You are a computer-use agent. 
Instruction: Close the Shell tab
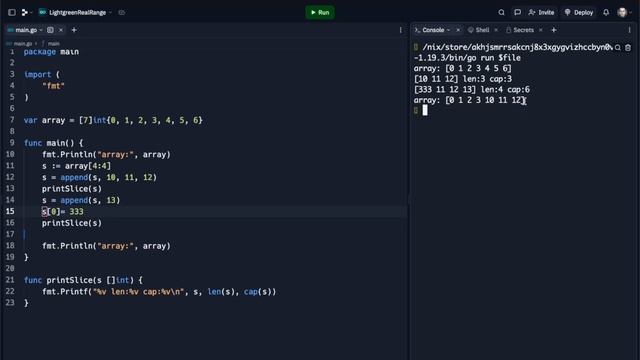click(x=496, y=30)
